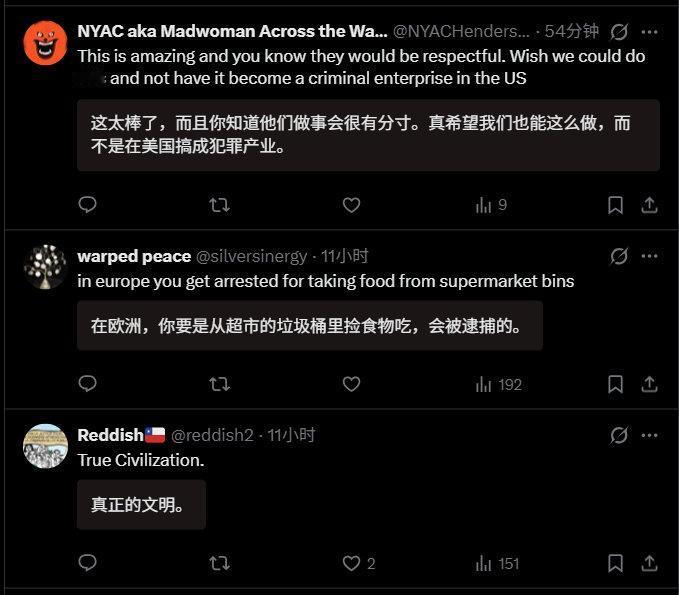Open more options for Reddish tweet
Viewport: 679px width, 595px height.
click(x=650, y=435)
